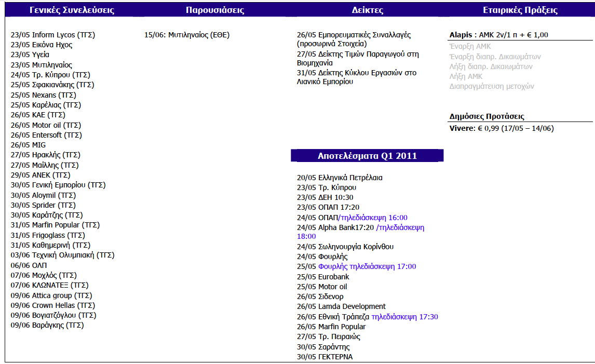Image resolution: width=595 pixels, height=364 pixels.
Task: Click the greyed Λήξη διαπρ. Δικαιωμάτων line
Action: point(491,66)
